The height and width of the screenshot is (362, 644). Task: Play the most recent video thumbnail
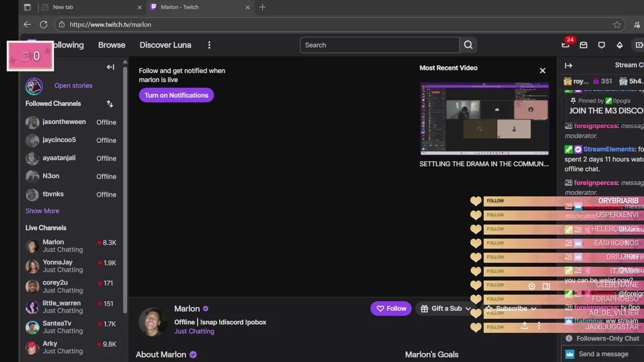484,119
